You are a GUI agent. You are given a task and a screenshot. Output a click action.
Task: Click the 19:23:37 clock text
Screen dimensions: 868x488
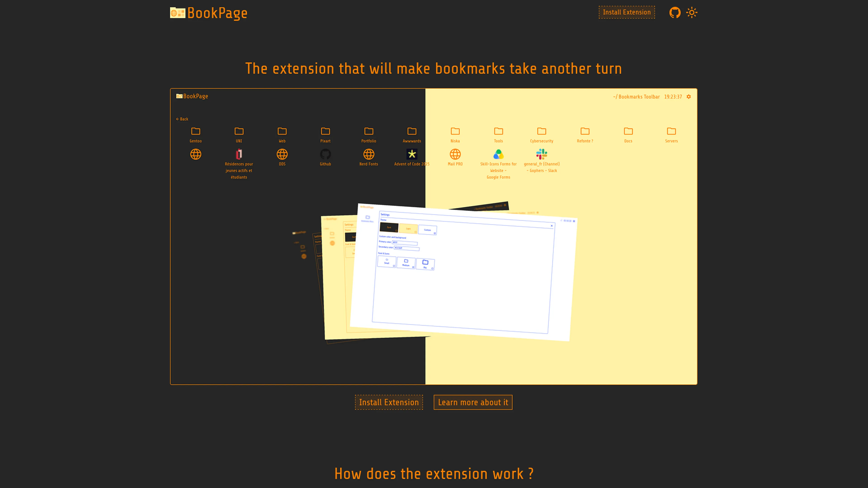(x=673, y=97)
